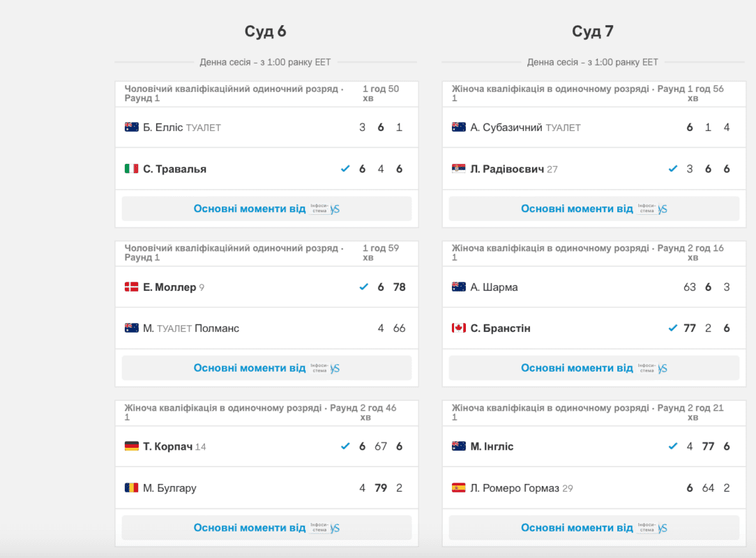Click the Danish flag beside Е. Моллер
756x558 pixels.
point(131,287)
